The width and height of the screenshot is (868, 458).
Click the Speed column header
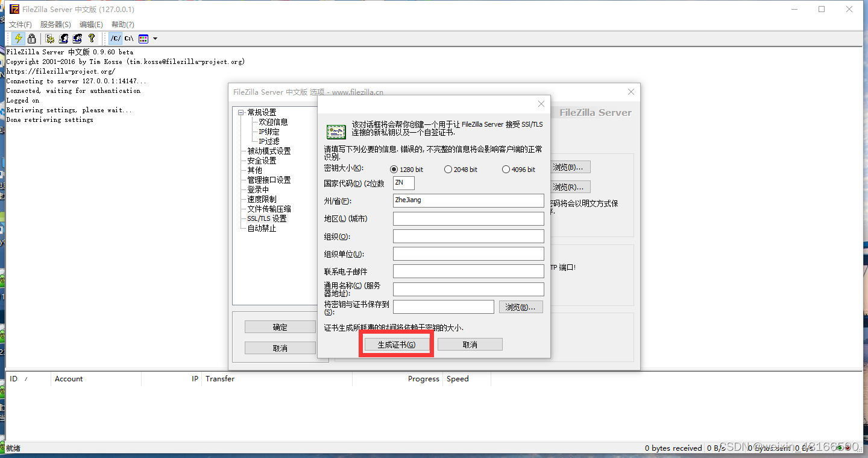(467, 379)
